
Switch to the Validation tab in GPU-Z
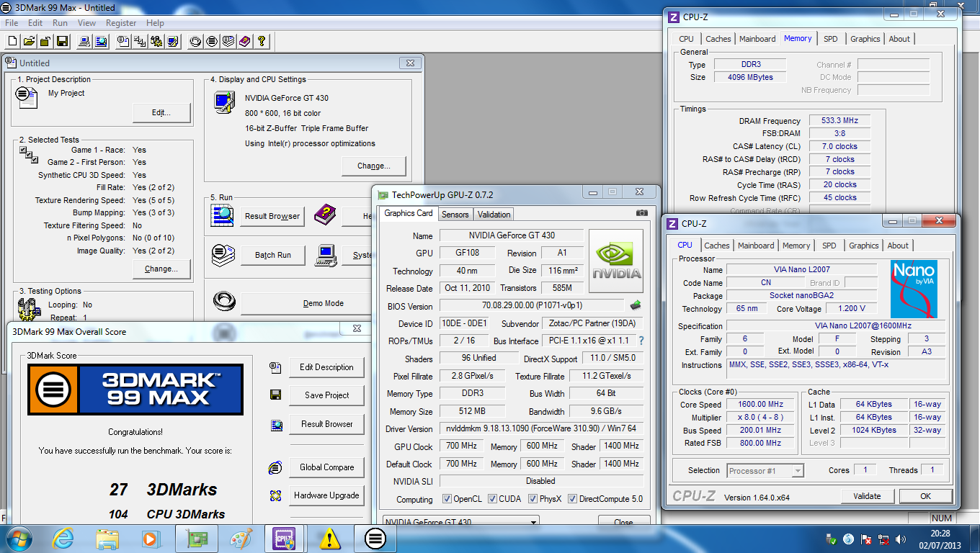494,214
